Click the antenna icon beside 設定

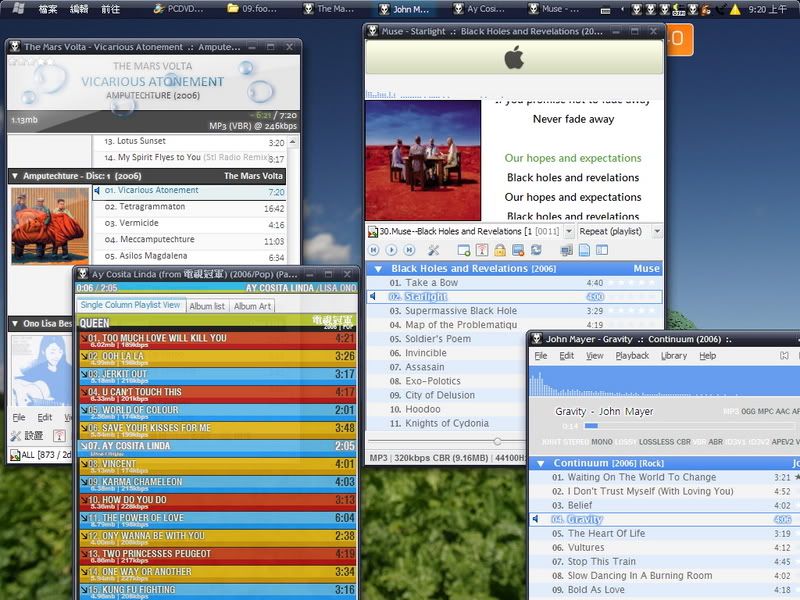59,436
